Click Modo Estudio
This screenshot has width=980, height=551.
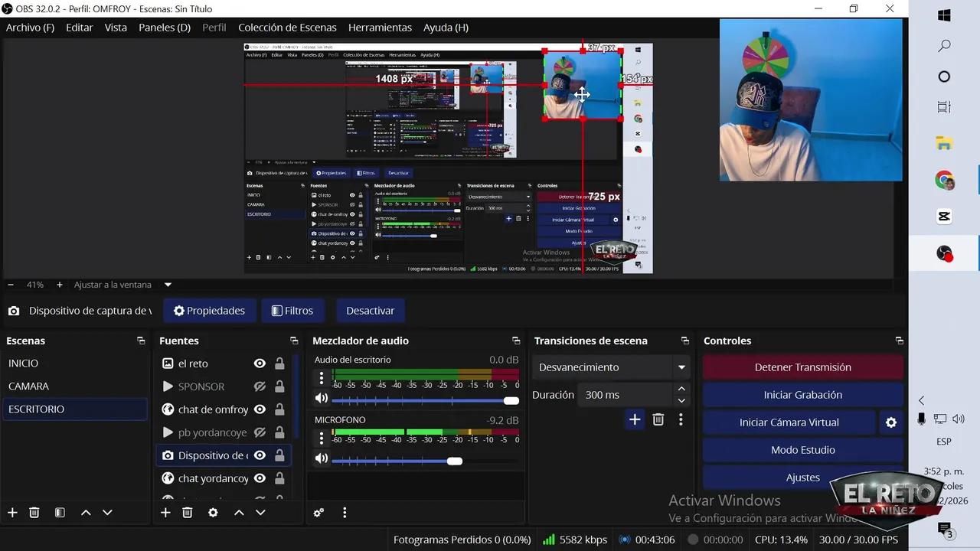pos(803,450)
